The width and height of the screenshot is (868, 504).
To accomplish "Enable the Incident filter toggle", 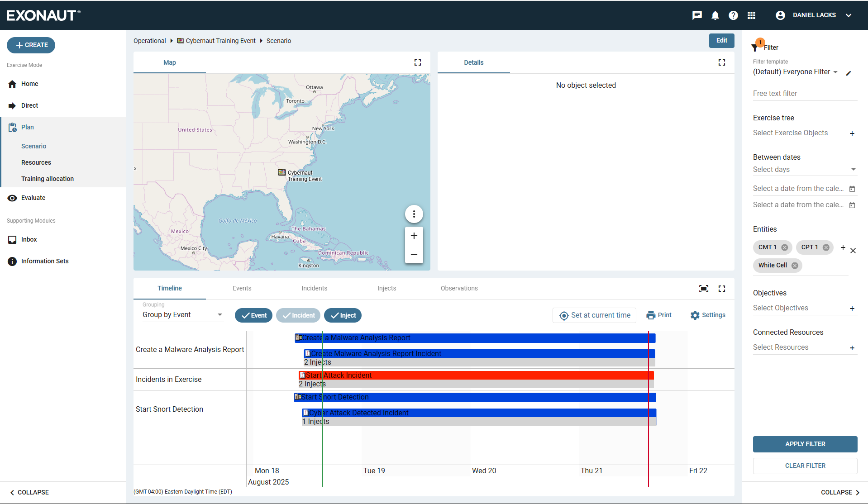I will click(x=298, y=315).
